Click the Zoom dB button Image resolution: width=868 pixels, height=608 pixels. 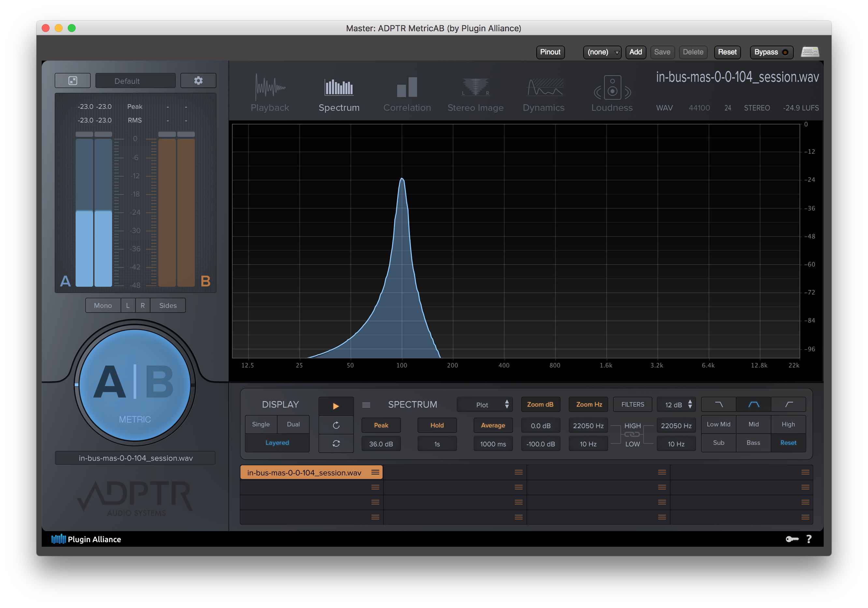pos(540,405)
